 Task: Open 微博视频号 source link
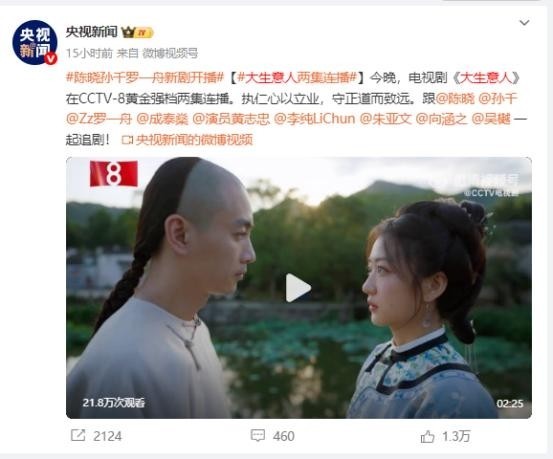170,54
